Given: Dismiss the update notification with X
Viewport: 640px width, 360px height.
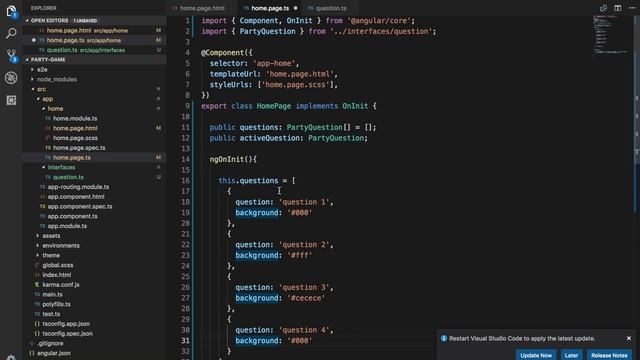Looking at the screenshot, I should tap(629, 338).
